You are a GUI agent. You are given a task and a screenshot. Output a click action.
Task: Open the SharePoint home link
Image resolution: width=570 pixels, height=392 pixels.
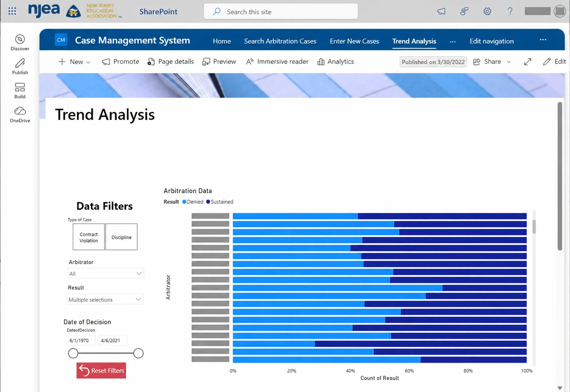coord(158,12)
